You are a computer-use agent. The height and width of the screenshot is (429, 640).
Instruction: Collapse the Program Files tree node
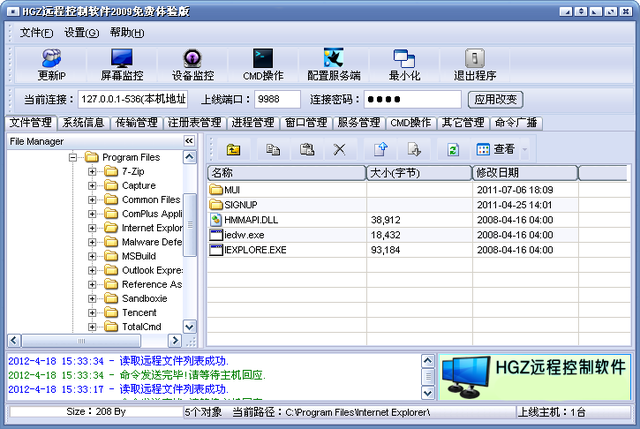point(73,157)
